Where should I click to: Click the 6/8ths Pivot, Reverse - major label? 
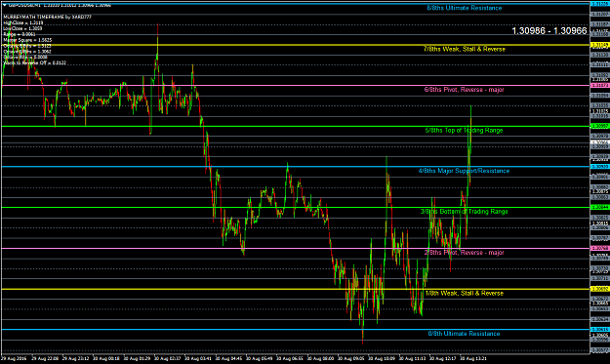click(x=465, y=90)
